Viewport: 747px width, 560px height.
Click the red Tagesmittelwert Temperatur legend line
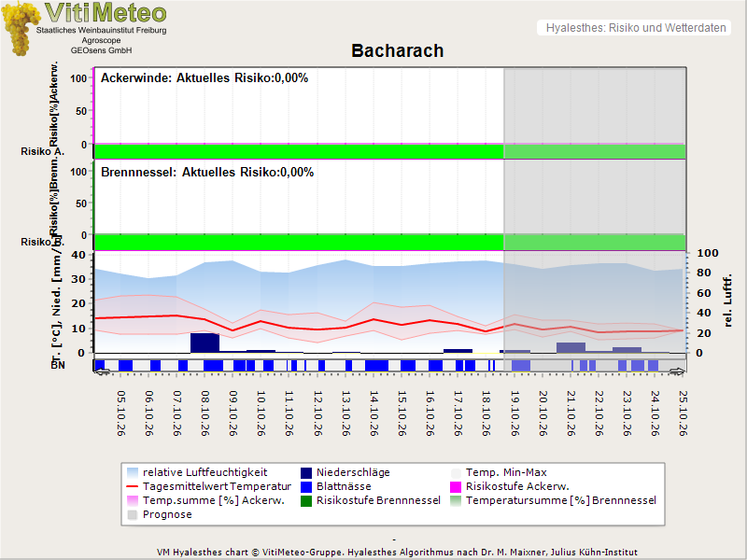pos(133,486)
